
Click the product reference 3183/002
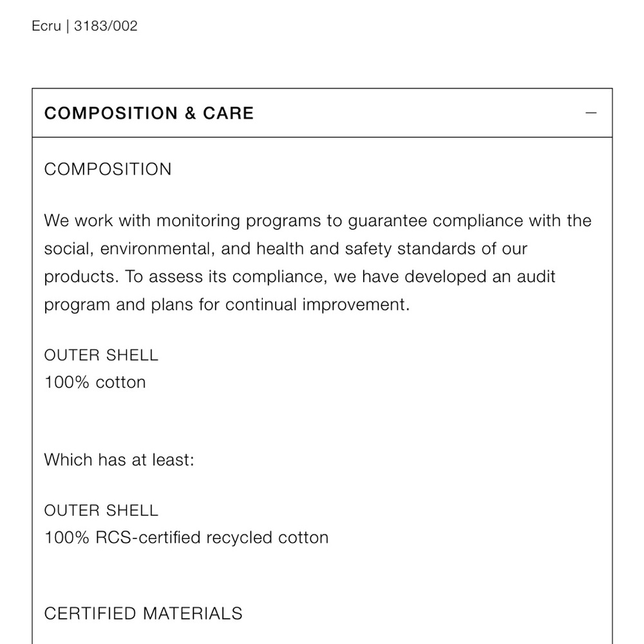[x=106, y=26]
